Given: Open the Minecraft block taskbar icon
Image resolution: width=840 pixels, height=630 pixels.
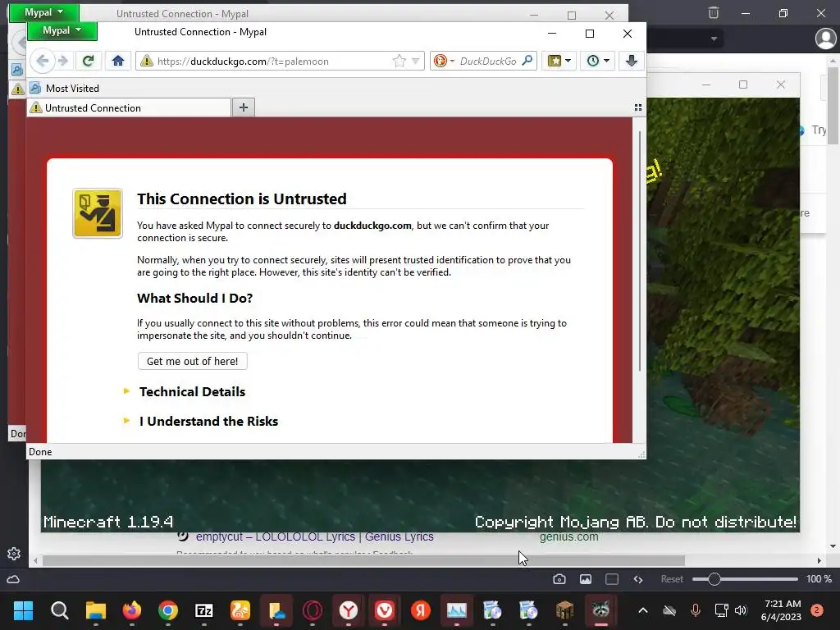Looking at the screenshot, I should 564,610.
